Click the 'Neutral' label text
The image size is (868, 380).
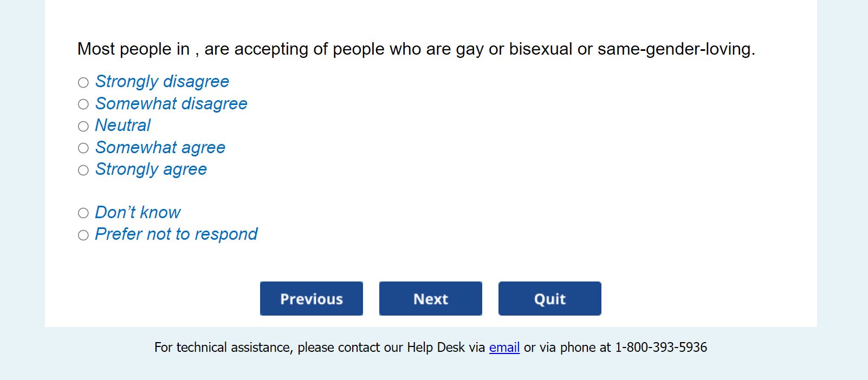tap(123, 126)
